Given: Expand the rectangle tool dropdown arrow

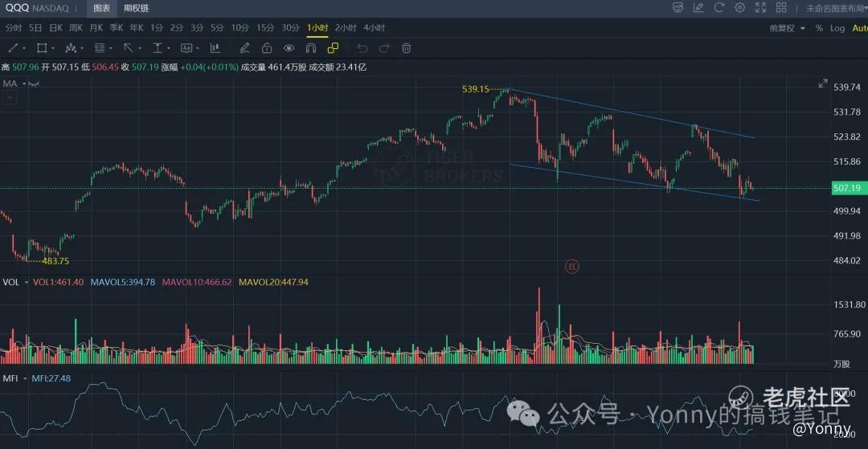Looking at the screenshot, I should (x=52, y=49).
